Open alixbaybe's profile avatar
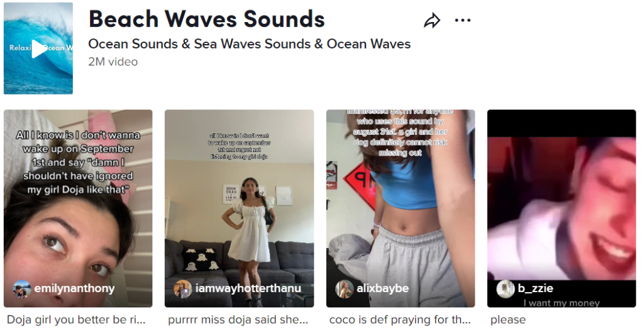This screenshot has height=335, width=644. click(x=344, y=289)
